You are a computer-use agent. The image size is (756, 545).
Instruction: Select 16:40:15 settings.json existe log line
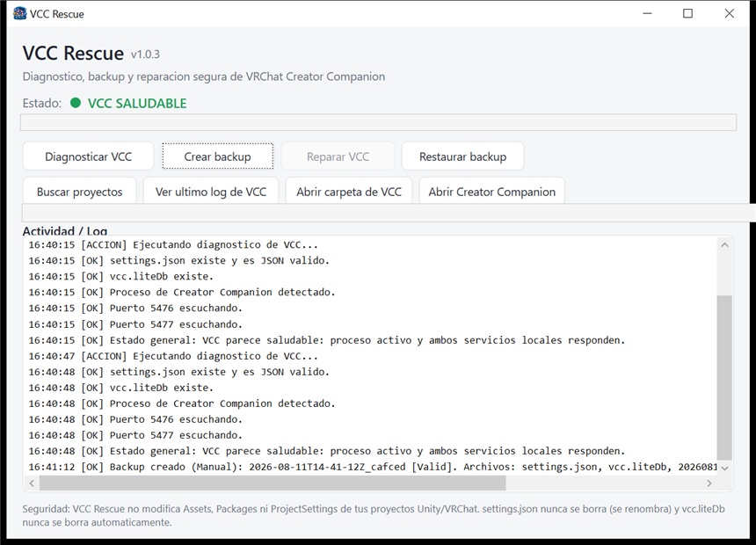tap(178, 260)
